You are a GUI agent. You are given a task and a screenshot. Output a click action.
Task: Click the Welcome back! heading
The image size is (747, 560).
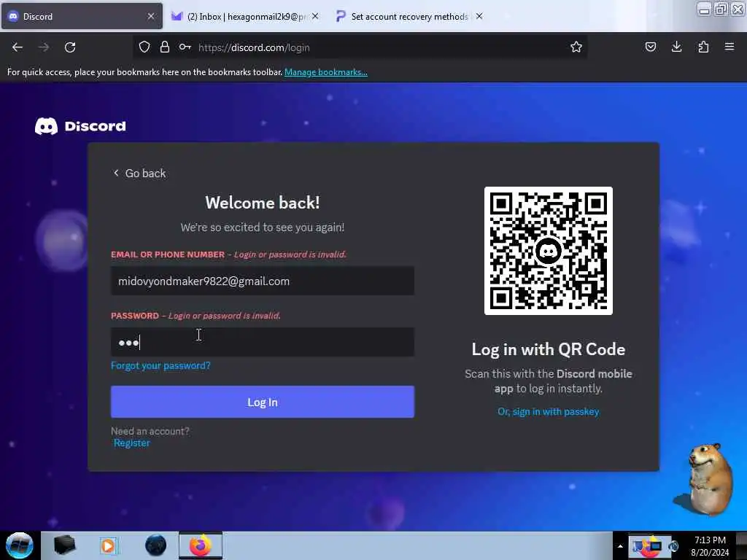263,203
